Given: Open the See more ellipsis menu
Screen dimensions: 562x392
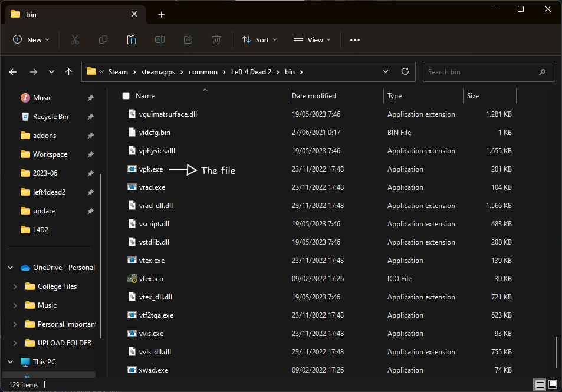Looking at the screenshot, I should coord(354,39).
